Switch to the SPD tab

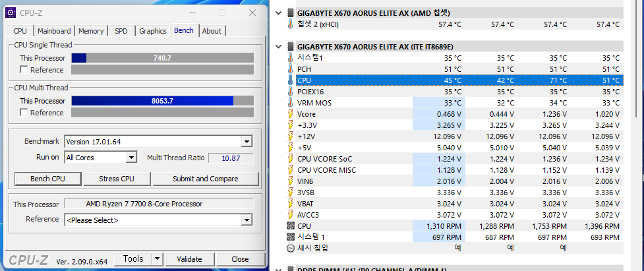click(x=121, y=31)
